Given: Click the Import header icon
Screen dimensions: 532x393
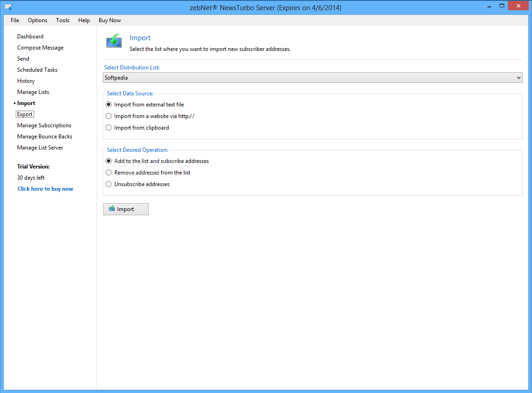Looking at the screenshot, I should click(x=114, y=41).
